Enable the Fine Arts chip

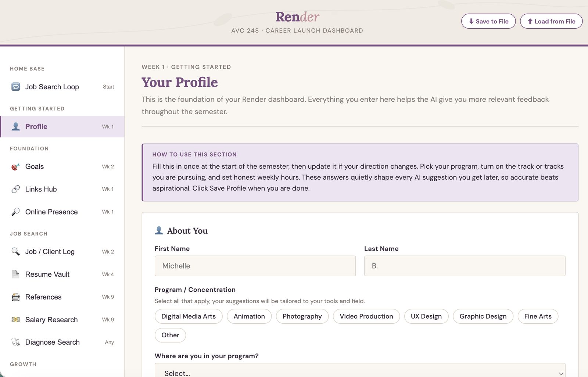(x=538, y=316)
